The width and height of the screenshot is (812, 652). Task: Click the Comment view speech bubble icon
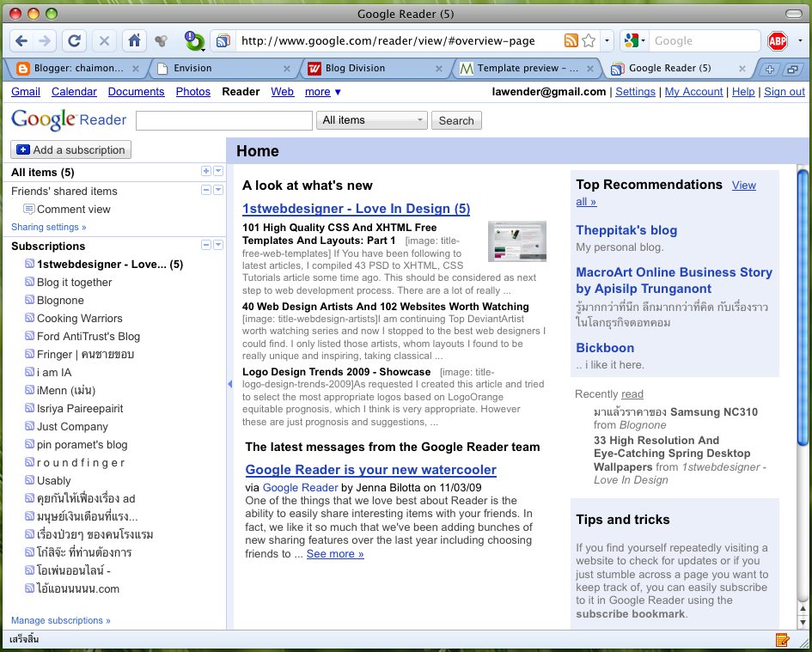pyautogui.click(x=29, y=210)
